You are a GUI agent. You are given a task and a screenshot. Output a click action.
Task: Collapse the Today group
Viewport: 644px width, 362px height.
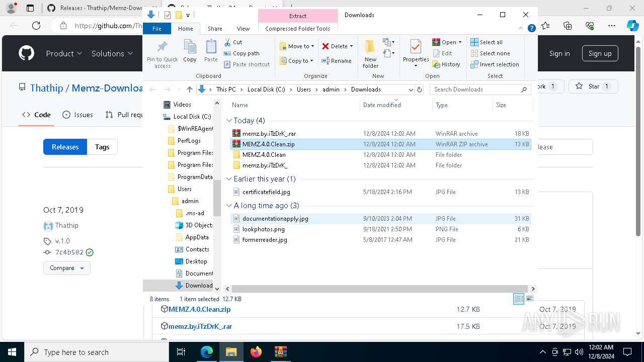click(x=229, y=121)
